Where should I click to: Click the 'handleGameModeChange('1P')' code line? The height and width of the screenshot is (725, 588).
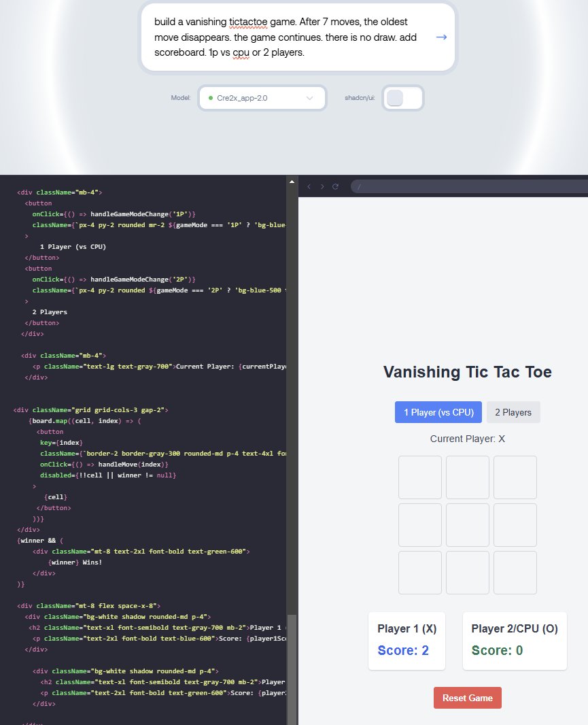114,214
